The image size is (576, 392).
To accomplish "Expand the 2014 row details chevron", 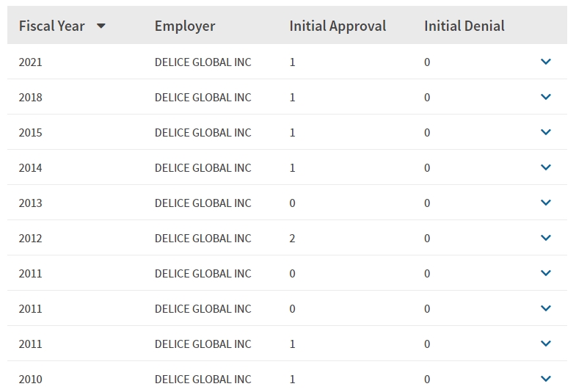I will click(546, 167).
